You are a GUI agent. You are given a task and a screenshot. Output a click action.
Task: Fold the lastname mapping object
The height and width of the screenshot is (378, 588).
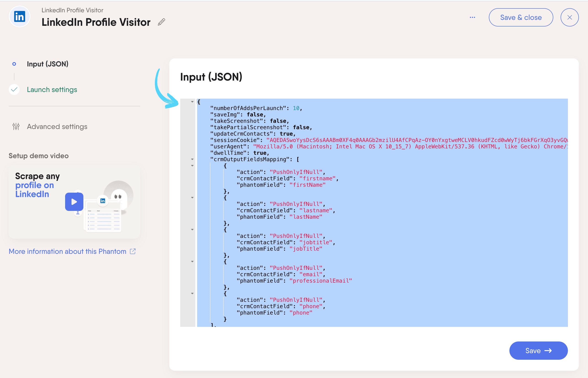click(192, 198)
